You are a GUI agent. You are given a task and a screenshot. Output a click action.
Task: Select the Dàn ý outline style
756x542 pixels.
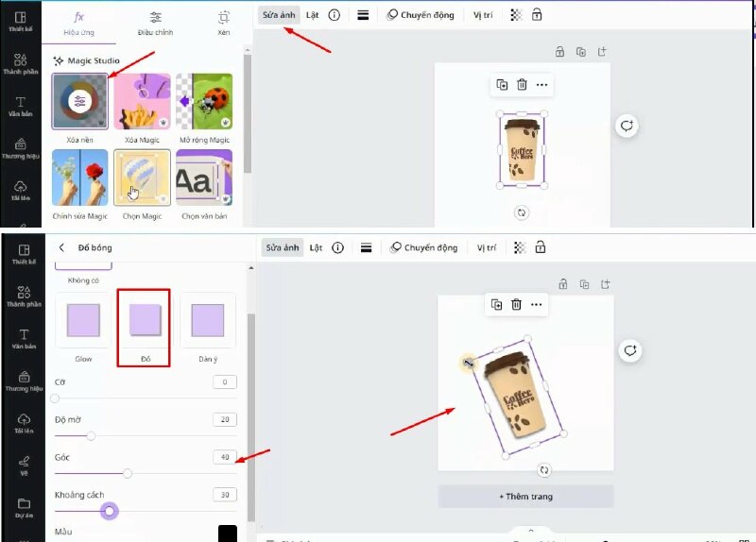point(207,321)
